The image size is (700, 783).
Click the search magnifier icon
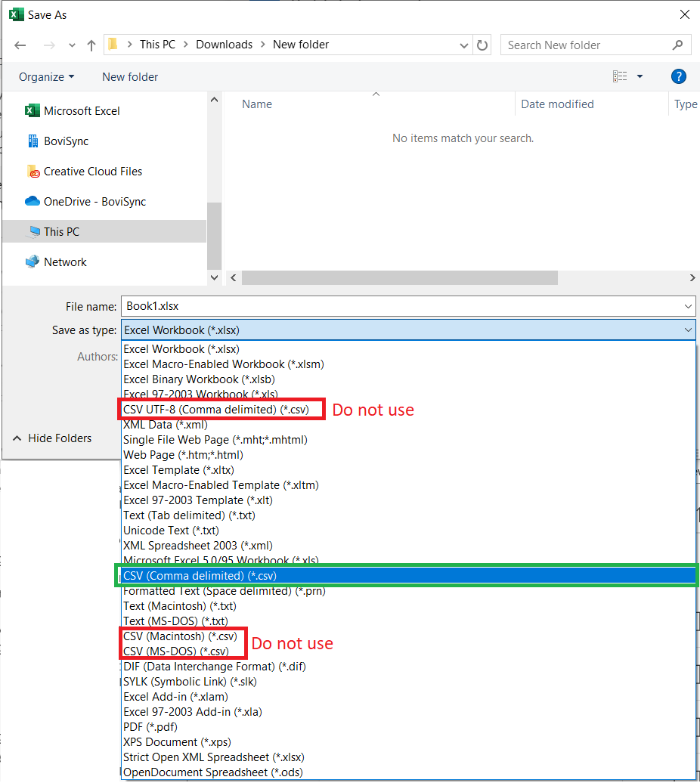point(677,45)
